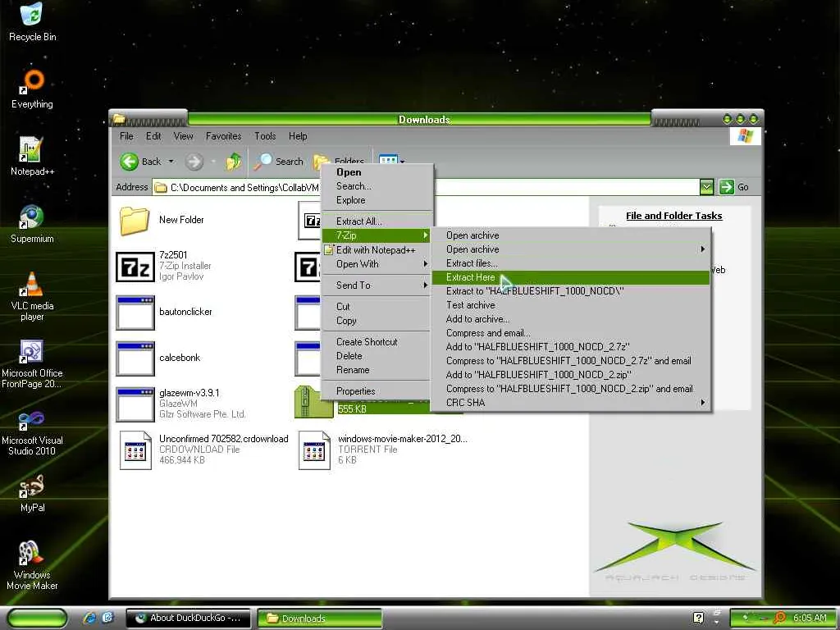The width and height of the screenshot is (840, 630).
Task: Choose Add to "HALFBLUESHIFT_1000_NOCD_2.zip"
Action: tap(571, 374)
